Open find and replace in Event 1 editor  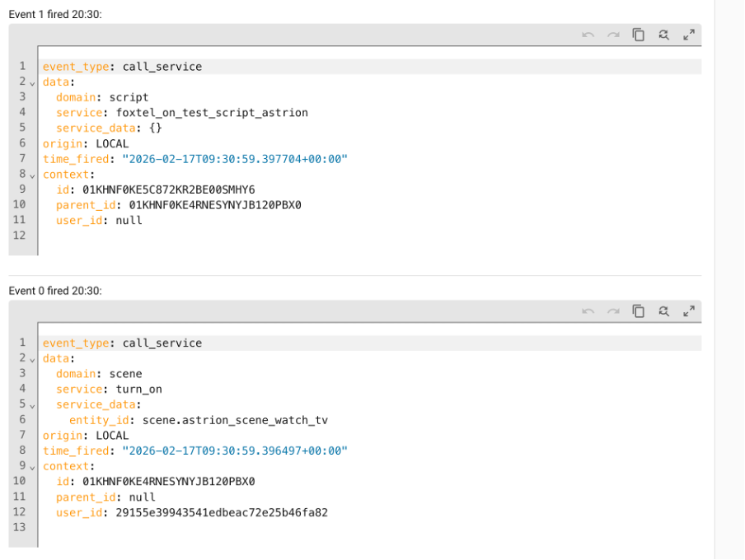click(663, 35)
